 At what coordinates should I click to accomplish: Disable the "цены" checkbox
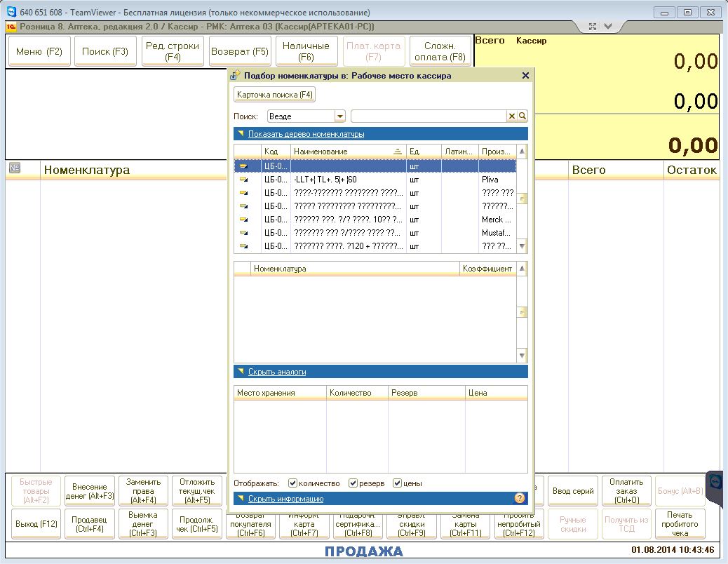tap(397, 483)
